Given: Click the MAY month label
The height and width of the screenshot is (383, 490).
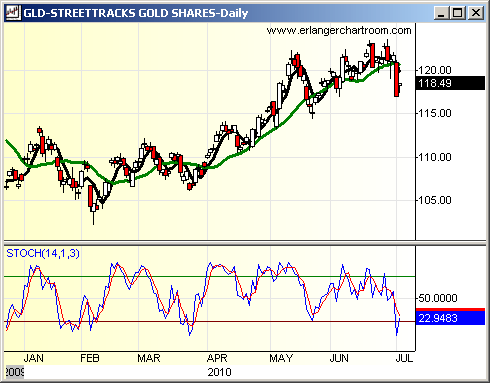Looking at the screenshot, I should 281,358.
